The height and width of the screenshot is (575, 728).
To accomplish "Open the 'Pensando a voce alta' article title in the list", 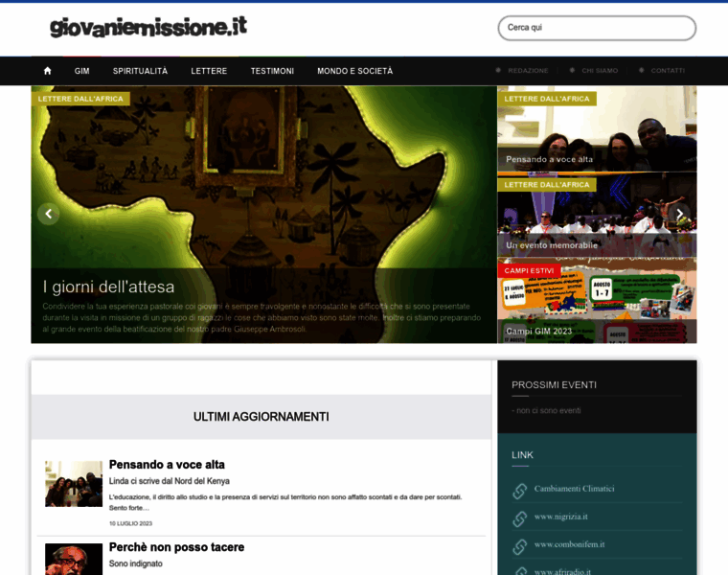I will pyautogui.click(x=167, y=465).
